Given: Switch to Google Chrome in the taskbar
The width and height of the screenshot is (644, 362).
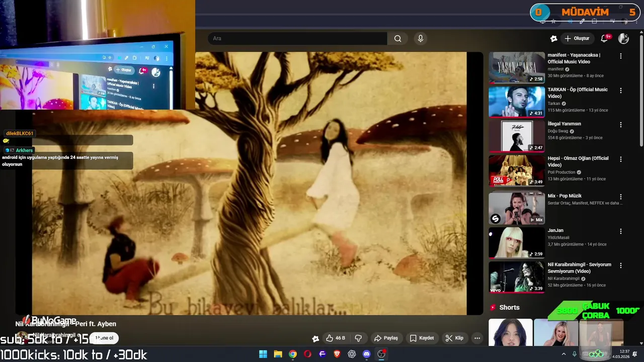Looking at the screenshot, I should coord(293,354).
